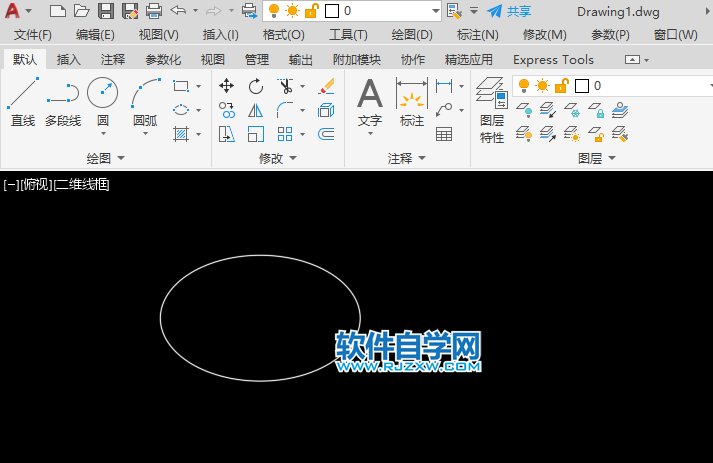Toggle the padlock in quick access layer box
The image size is (713, 463).
point(311,11)
